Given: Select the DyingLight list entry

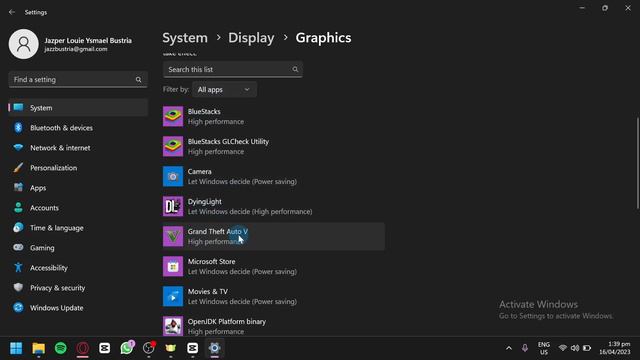Looking at the screenshot, I should (x=273, y=206).
